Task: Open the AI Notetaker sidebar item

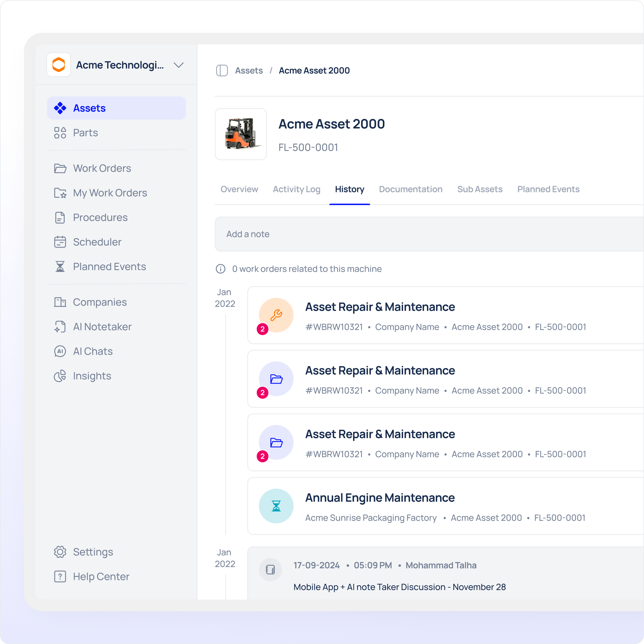Action: 102,327
